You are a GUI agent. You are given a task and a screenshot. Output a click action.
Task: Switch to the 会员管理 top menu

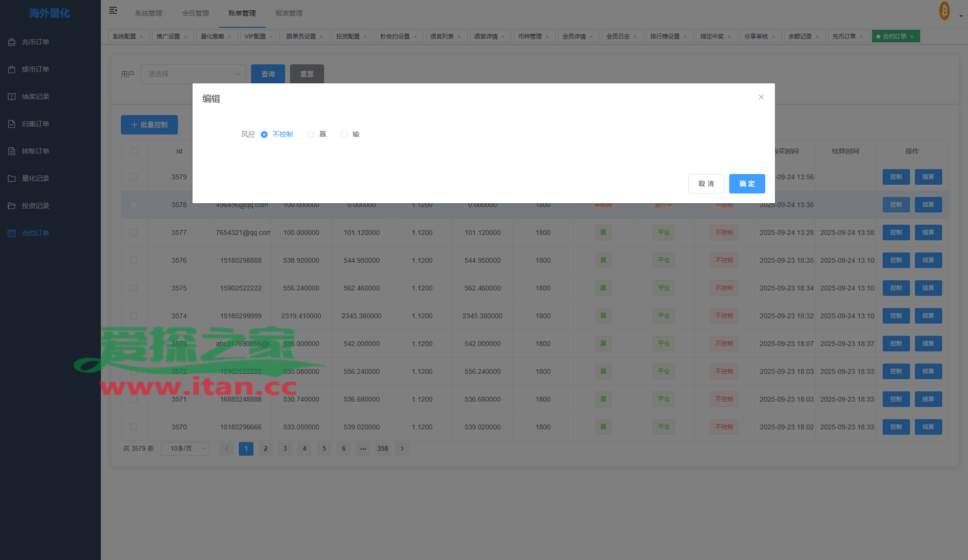pyautogui.click(x=195, y=13)
